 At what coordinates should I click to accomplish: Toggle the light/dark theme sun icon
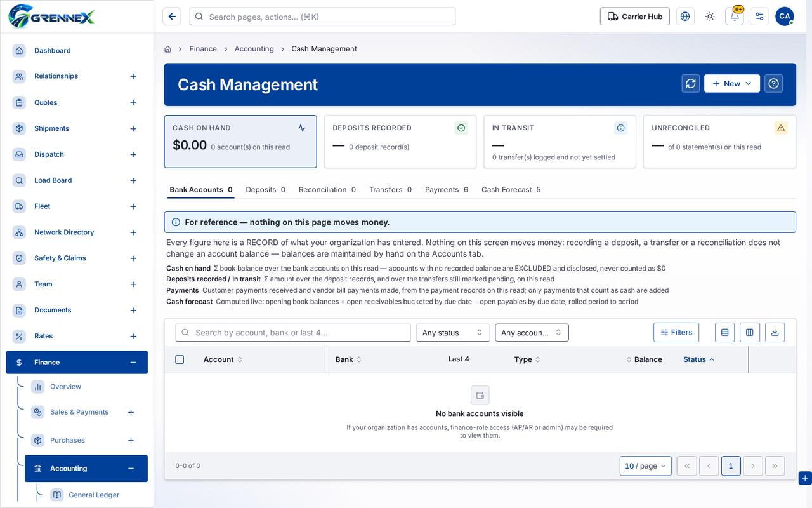click(x=710, y=17)
